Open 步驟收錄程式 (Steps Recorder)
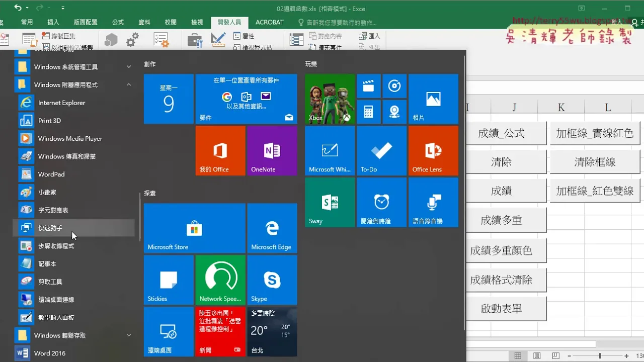 point(74,246)
